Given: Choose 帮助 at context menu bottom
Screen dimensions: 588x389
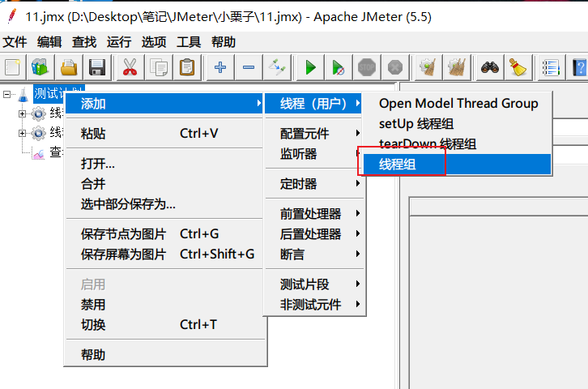Looking at the screenshot, I should tap(164, 355).
